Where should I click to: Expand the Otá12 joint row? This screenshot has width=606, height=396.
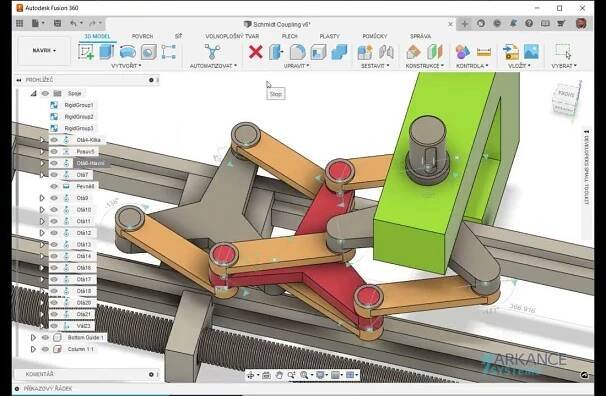coord(42,233)
